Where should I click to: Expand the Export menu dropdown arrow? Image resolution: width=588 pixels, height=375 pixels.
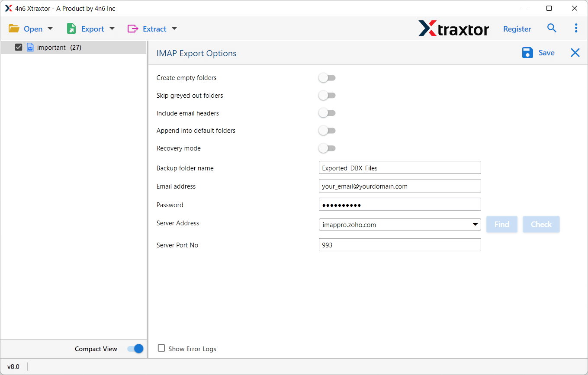click(112, 29)
